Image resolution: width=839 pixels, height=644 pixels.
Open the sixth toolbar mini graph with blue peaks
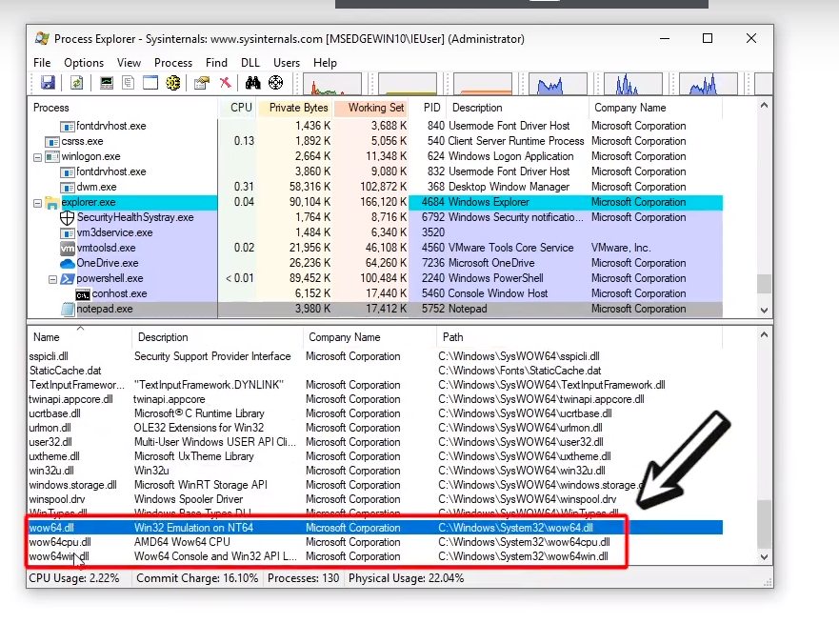pyautogui.click(x=709, y=84)
